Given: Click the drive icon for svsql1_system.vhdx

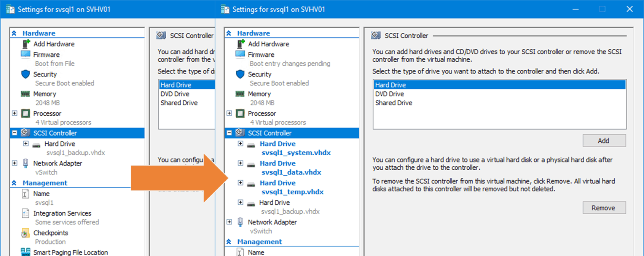Looking at the screenshot, I should point(251,145).
